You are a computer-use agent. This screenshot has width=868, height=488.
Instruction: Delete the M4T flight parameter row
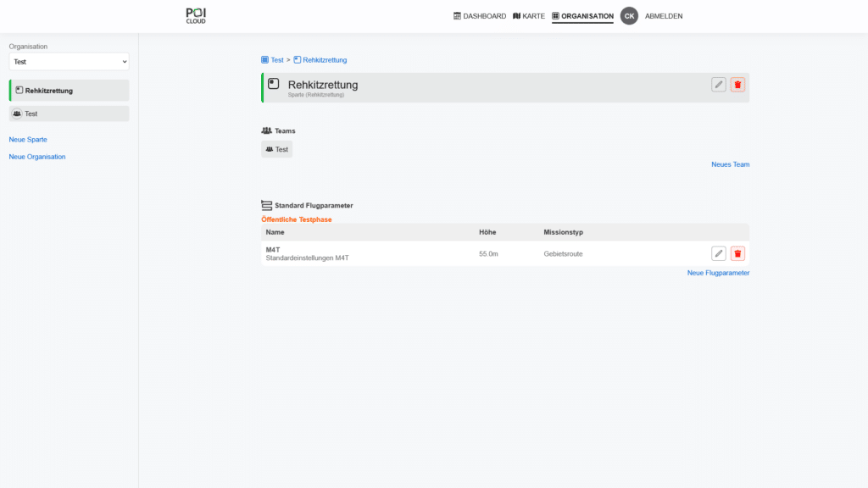tap(737, 253)
